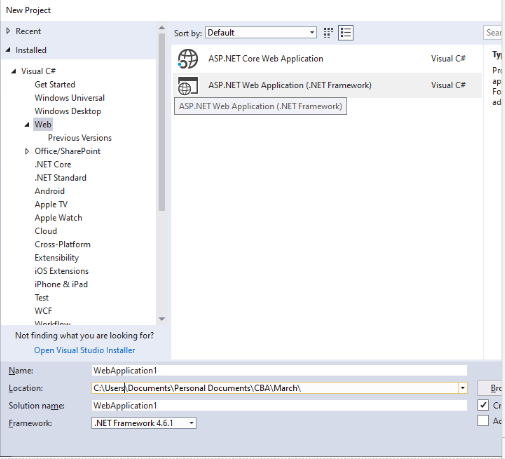The height and width of the screenshot is (459, 505).
Task: Expand the Office/SharePoint node
Action: click(27, 151)
